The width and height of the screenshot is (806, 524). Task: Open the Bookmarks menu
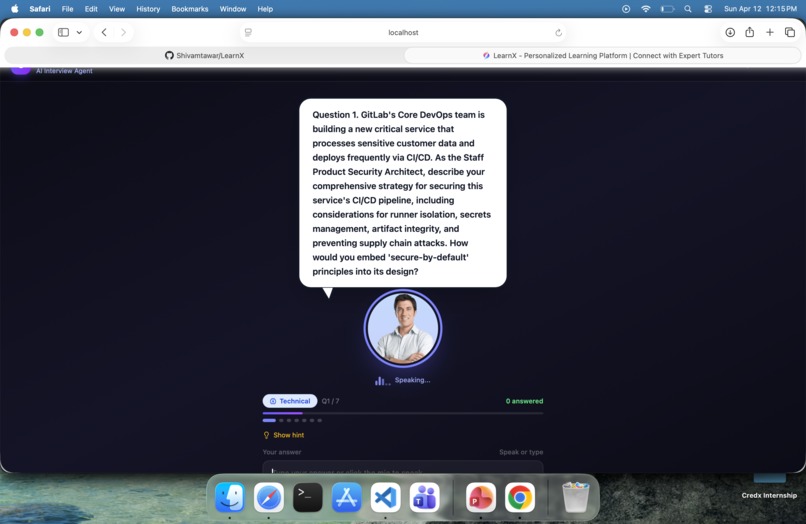(190, 9)
